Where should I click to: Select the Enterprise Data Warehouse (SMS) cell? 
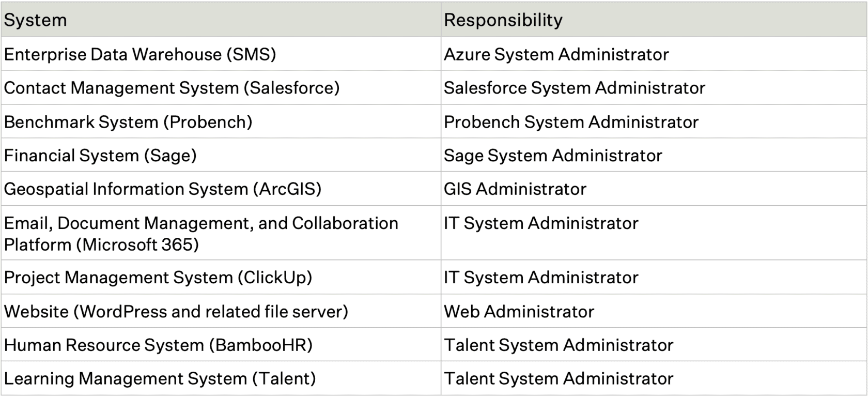[x=140, y=54]
